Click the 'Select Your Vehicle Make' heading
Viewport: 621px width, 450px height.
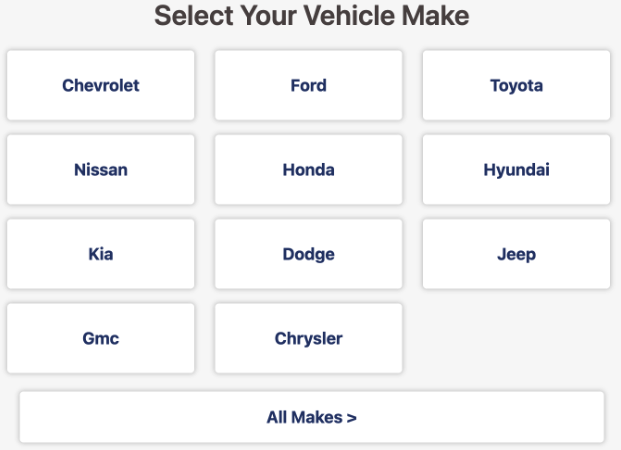311,16
